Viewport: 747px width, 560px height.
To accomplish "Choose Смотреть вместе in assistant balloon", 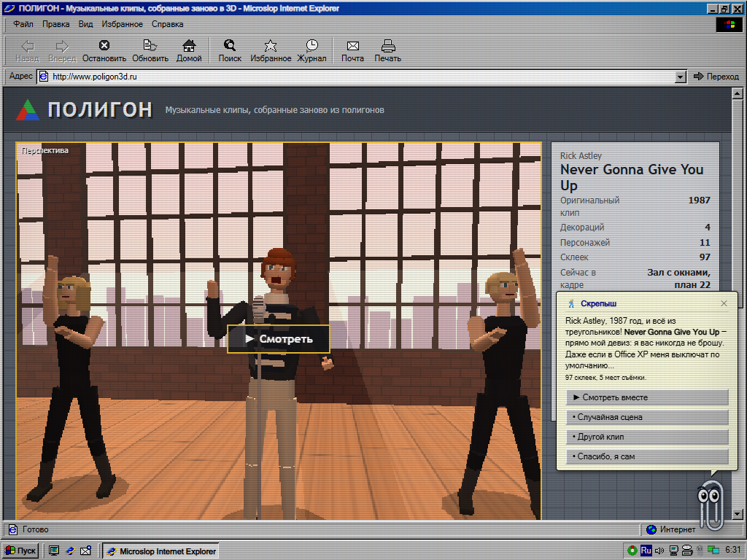I will click(x=647, y=397).
